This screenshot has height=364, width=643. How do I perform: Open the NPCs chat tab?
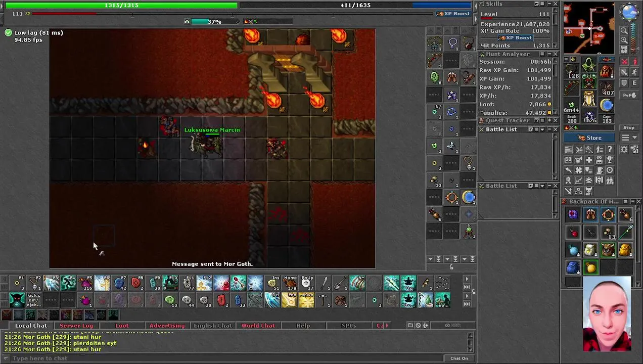[349, 326]
